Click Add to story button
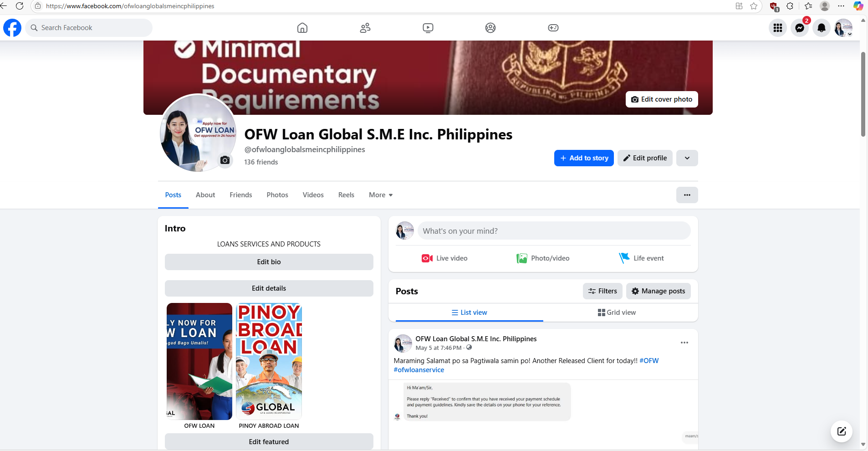The width and height of the screenshot is (868, 451). 584,158
